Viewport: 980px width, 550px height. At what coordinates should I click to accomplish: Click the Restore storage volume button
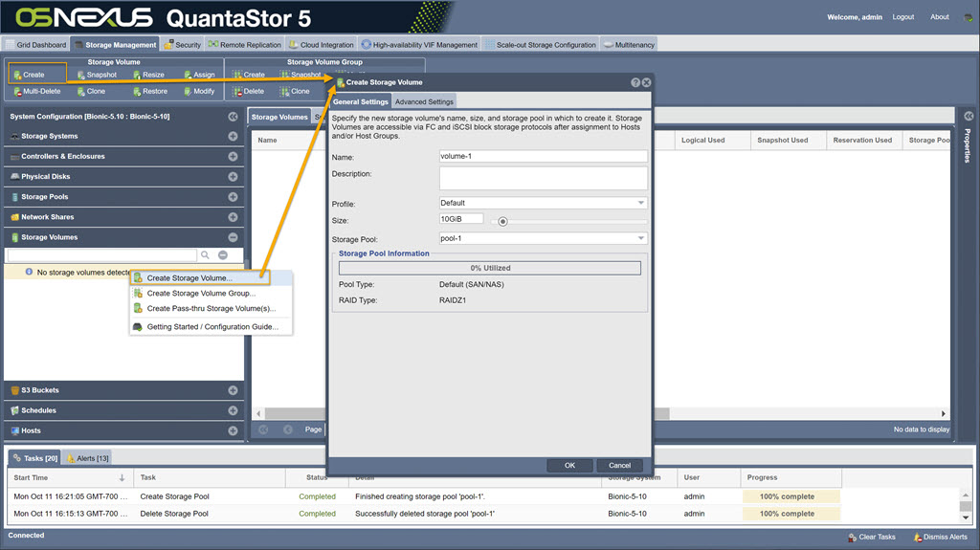(x=150, y=91)
